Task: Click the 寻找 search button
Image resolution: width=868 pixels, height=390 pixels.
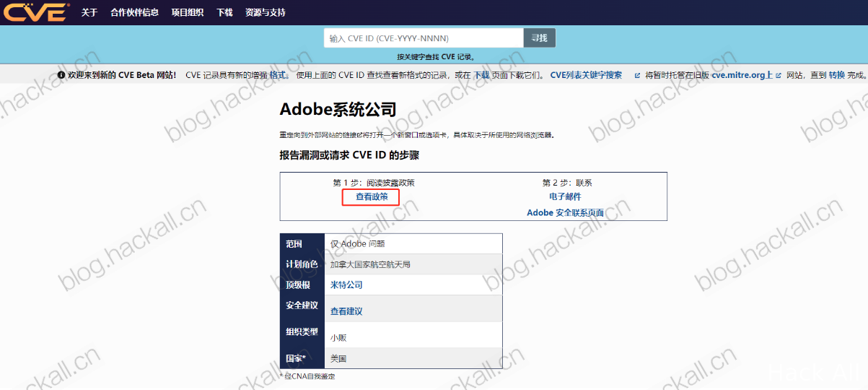Action: click(x=540, y=38)
